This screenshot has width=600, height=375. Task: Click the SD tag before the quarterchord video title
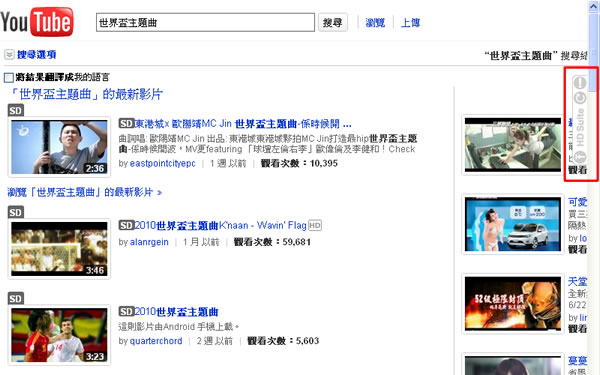126,311
